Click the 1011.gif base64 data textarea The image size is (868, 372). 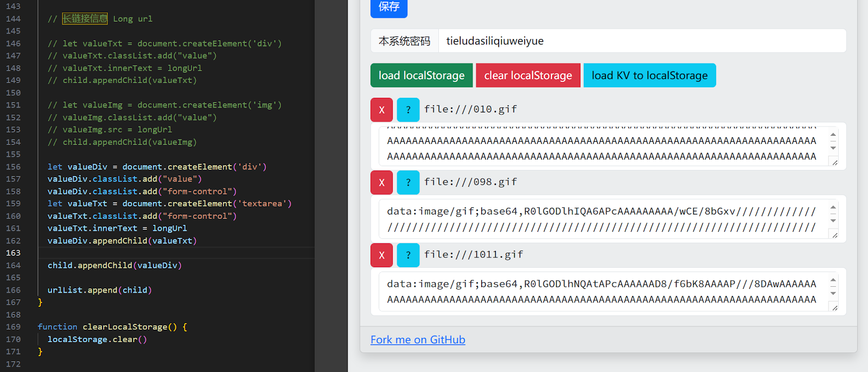[601, 292]
